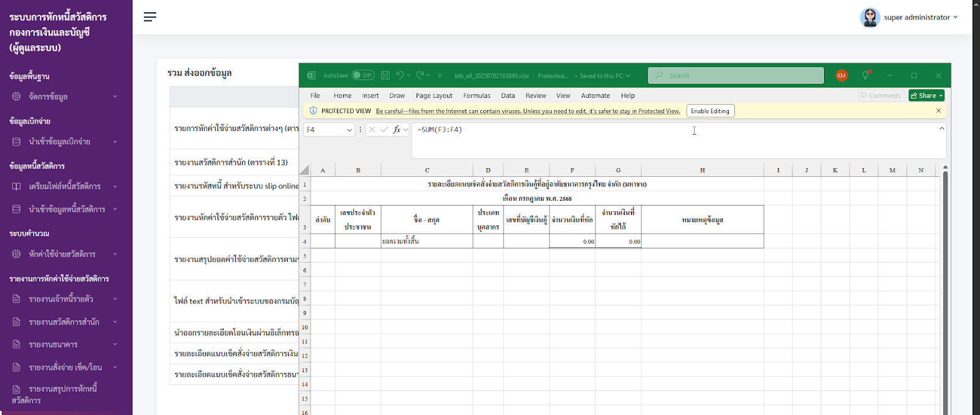The width and height of the screenshot is (980, 415).
Task: Click the formula bar Enter checkmark icon
Action: point(384,130)
